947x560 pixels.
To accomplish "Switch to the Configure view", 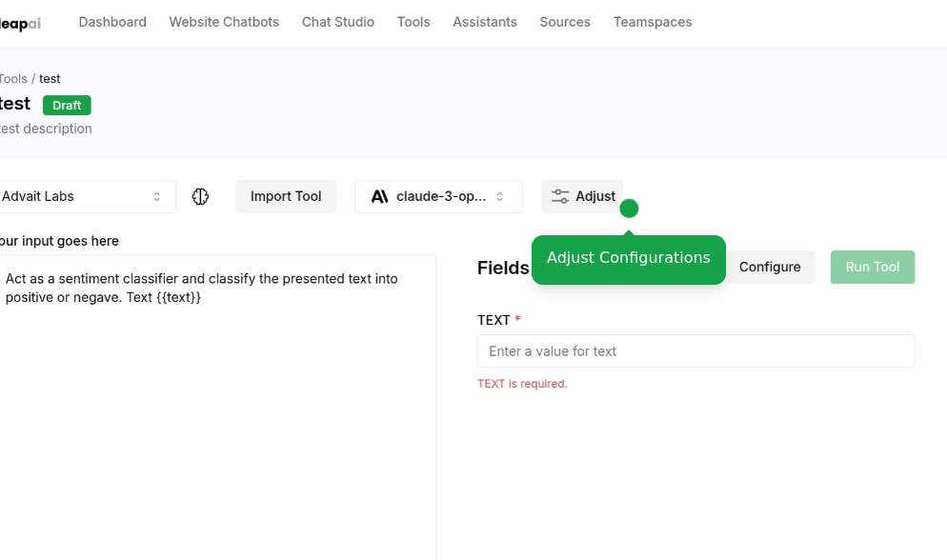I will pos(770,267).
